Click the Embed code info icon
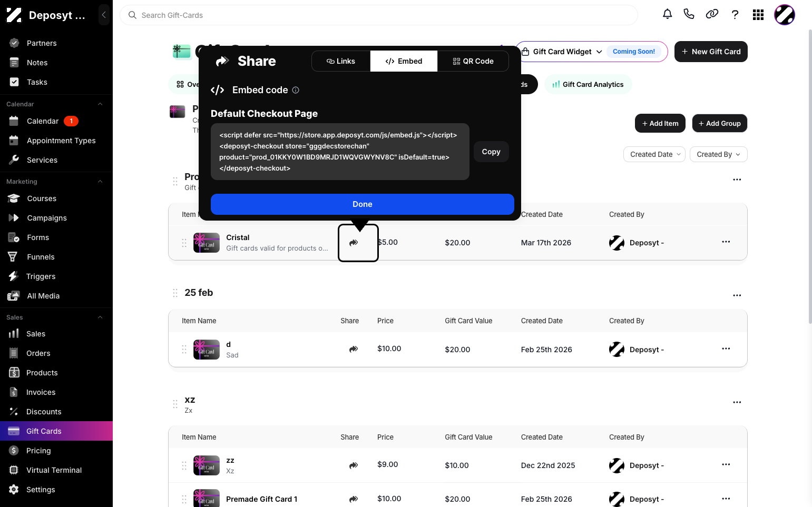This screenshot has height=507, width=812. 296,90
